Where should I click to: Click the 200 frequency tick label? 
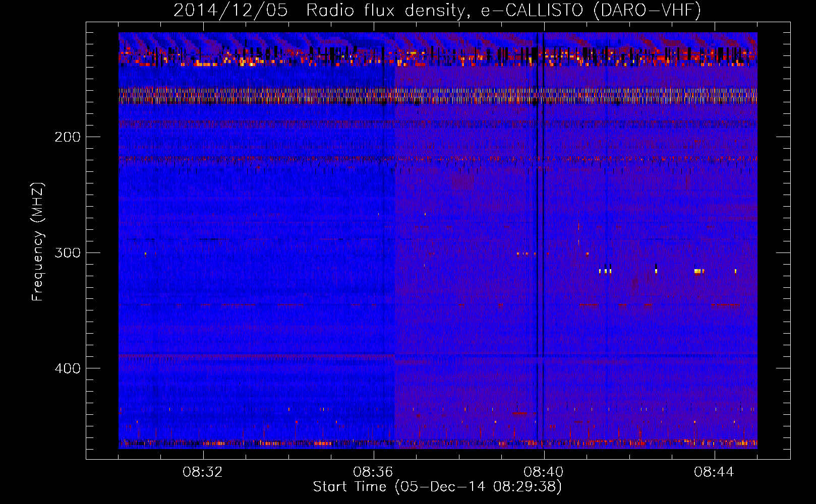pyautogui.click(x=67, y=137)
